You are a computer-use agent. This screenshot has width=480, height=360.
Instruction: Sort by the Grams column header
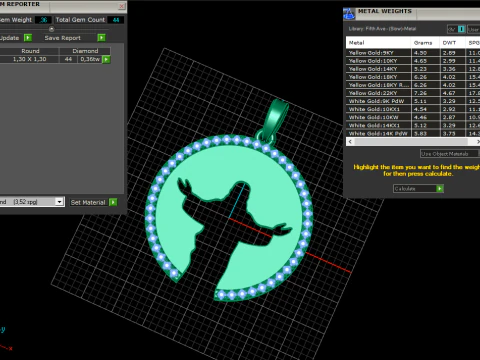pos(425,43)
